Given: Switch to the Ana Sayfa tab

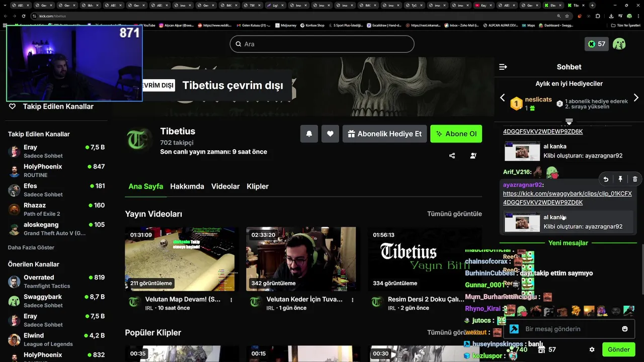Looking at the screenshot, I should 146,186.
